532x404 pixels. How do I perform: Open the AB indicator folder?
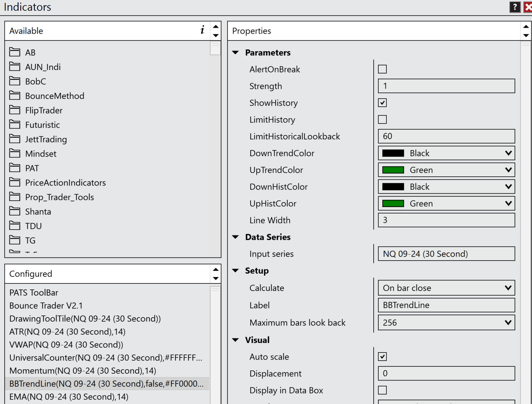tap(22, 52)
